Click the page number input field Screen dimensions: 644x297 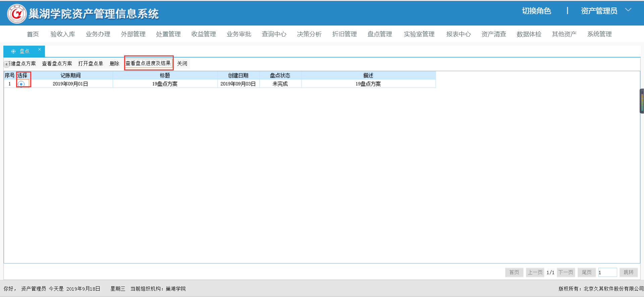pyautogui.click(x=607, y=272)
